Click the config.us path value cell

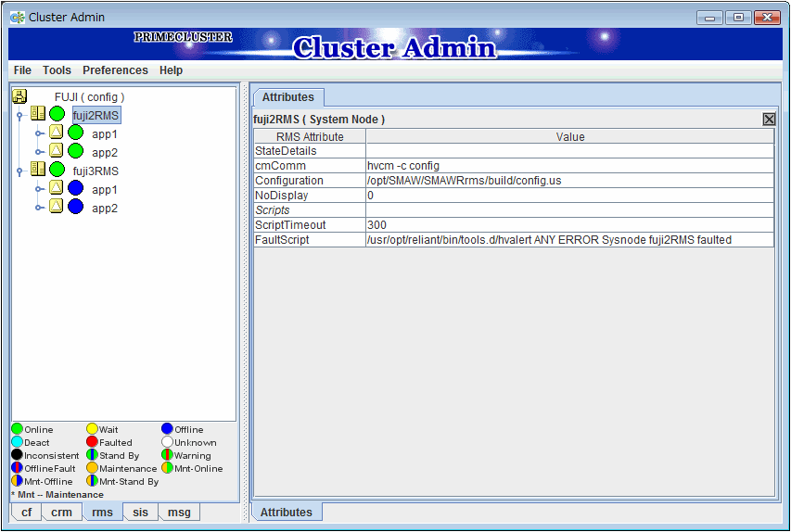[570, 181]
